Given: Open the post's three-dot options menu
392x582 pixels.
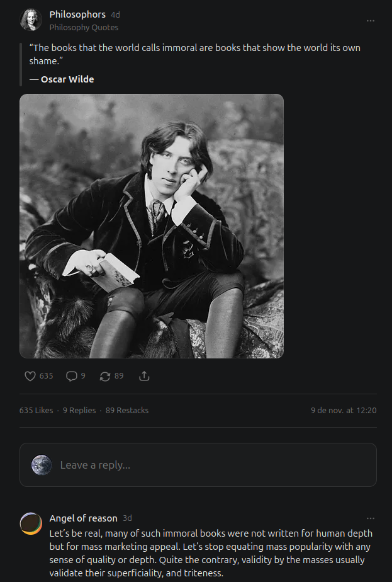Looking at the screenshot, I should pyautogui.click(x=371, y=20).
